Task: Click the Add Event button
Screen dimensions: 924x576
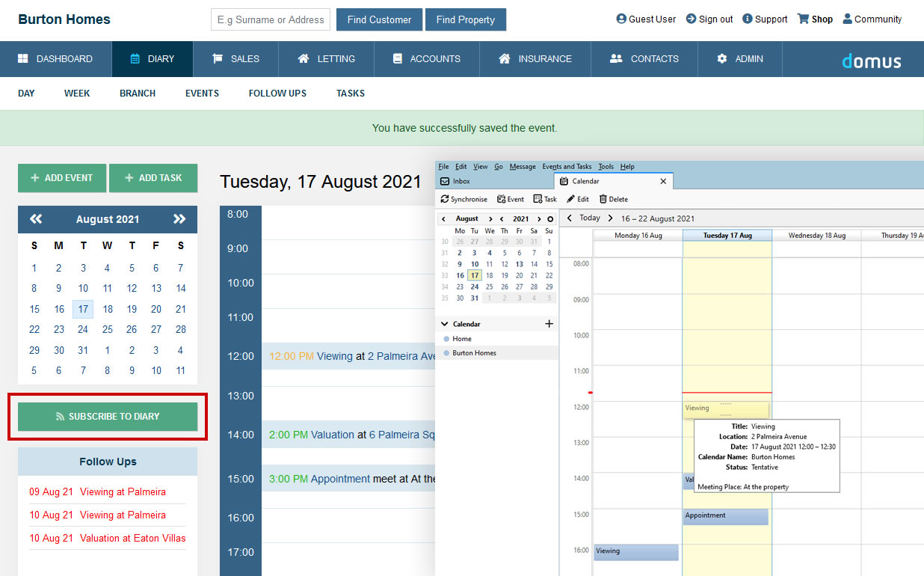Action: [62, 178]
